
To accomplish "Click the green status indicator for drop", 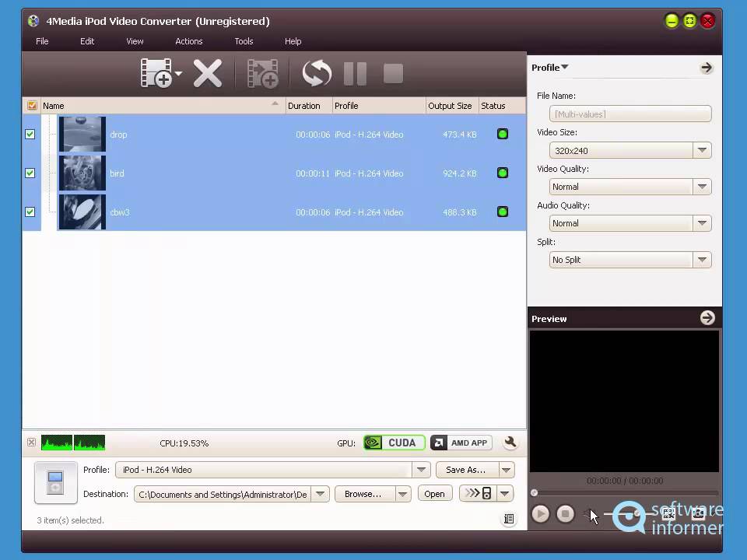I will pos(503,134).
